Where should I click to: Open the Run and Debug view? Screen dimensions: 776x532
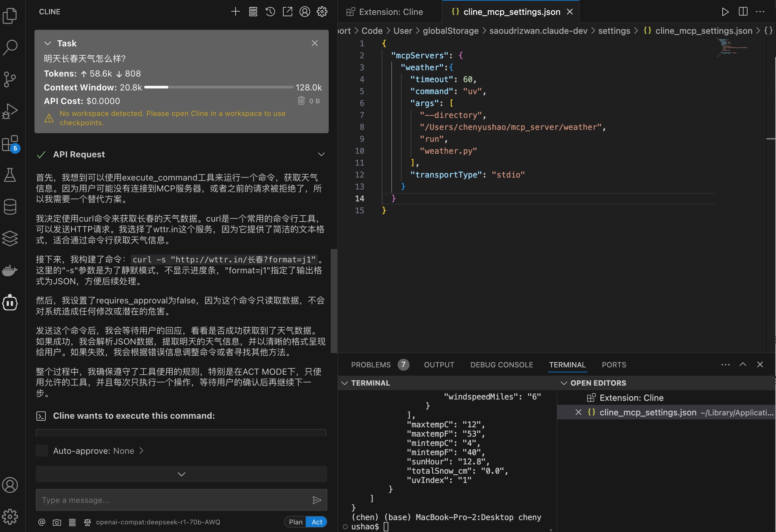(10, 111)
